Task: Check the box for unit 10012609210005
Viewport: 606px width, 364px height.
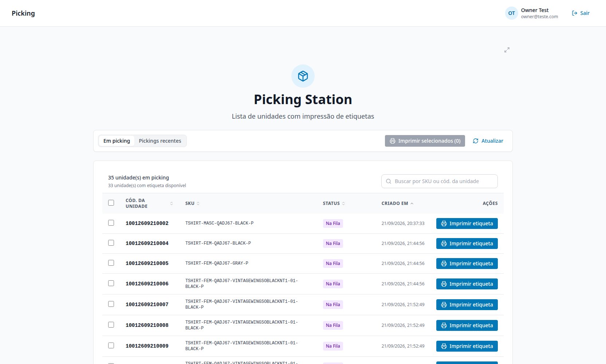Action: tap(111, 263)
